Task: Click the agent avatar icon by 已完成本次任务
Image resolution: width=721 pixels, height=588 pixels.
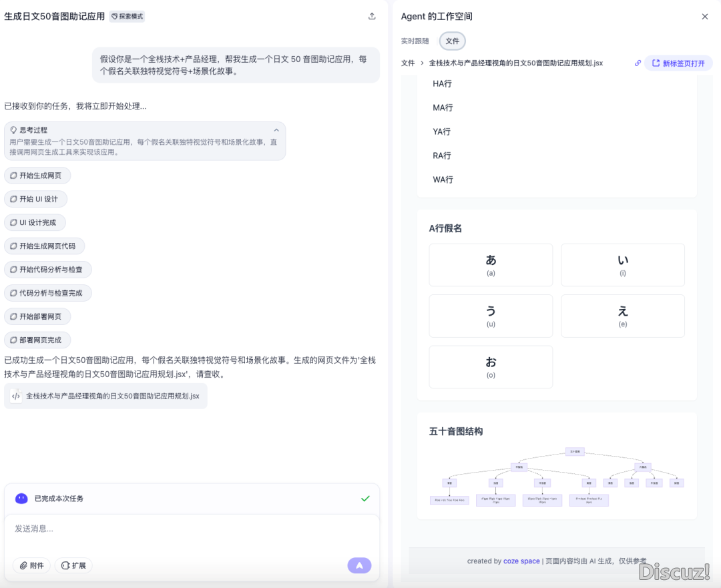Action: pyautogui.click(x=21, y=499)
